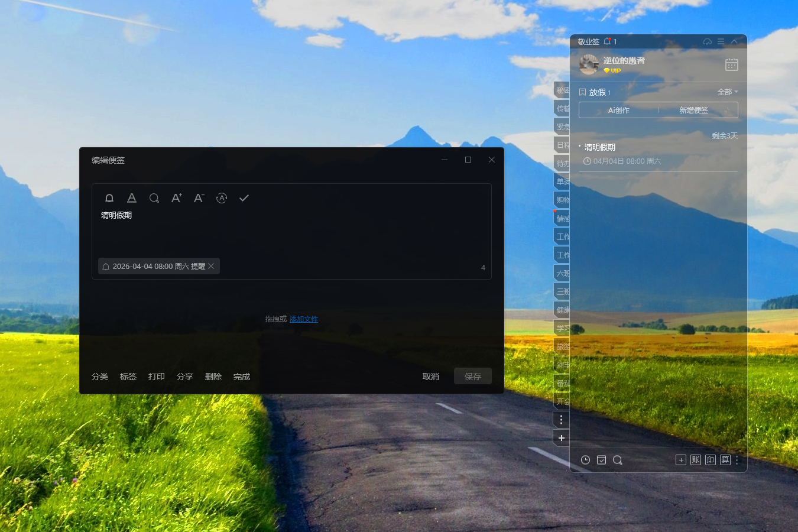Expand the 全部 filter dropdown

[727, 92]
